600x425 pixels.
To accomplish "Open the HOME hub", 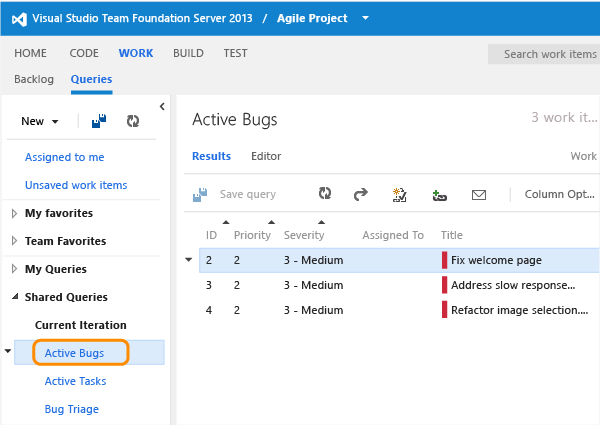I will (30, 53).
